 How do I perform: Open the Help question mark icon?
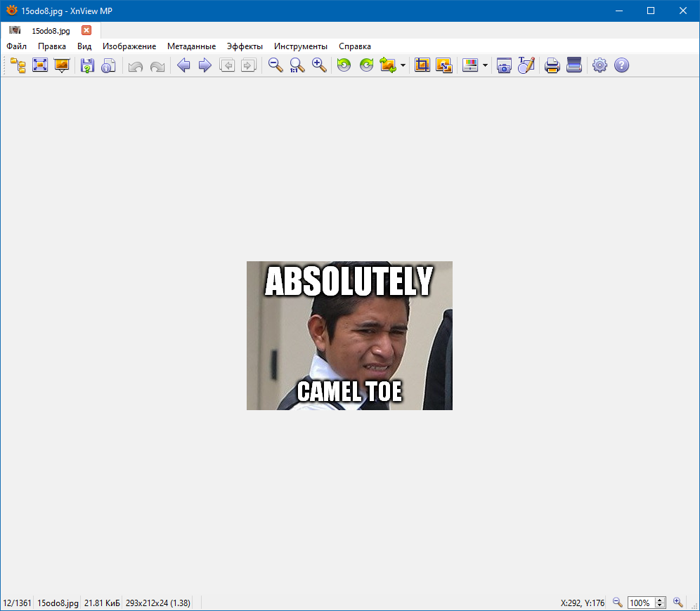pyautogui.click(x=621, y=65)
